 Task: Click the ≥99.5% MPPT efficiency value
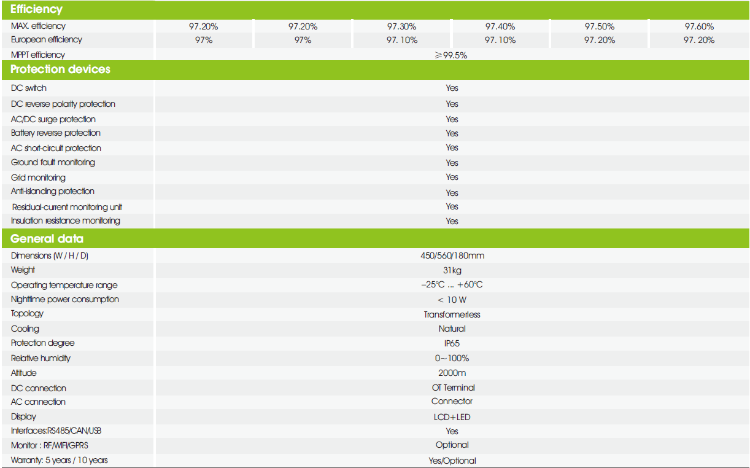pyautogui.click(x=451, y=55)
